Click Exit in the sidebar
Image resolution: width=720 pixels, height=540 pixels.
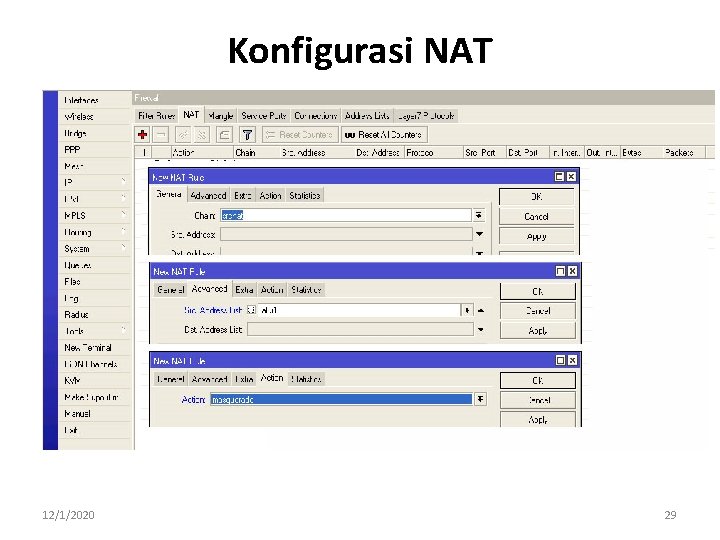[71, 430]
